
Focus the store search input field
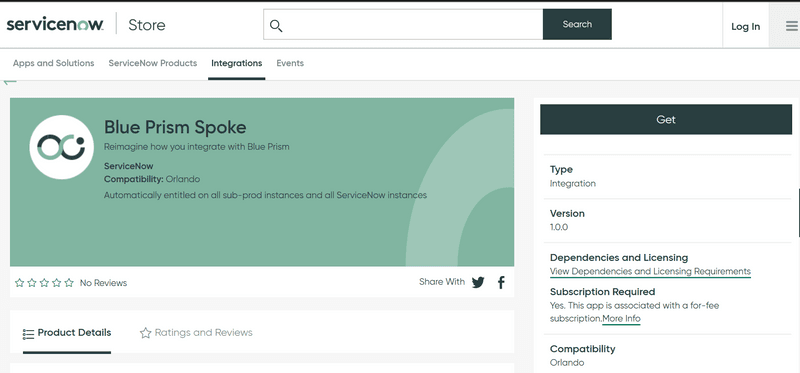tap(403, 24)
